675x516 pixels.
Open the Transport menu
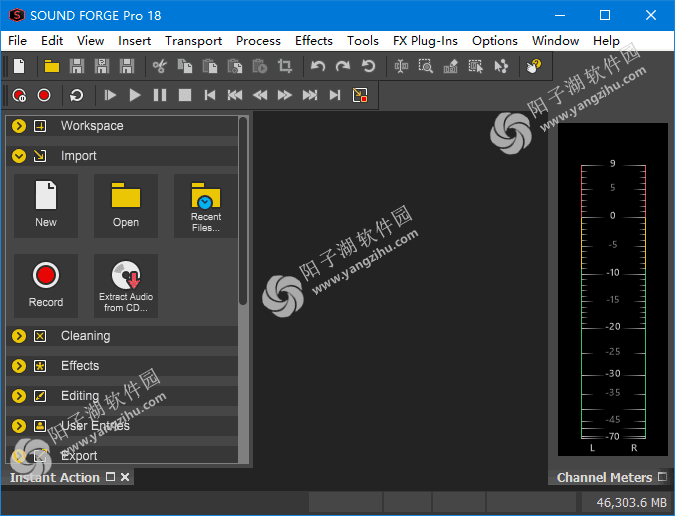193,41
